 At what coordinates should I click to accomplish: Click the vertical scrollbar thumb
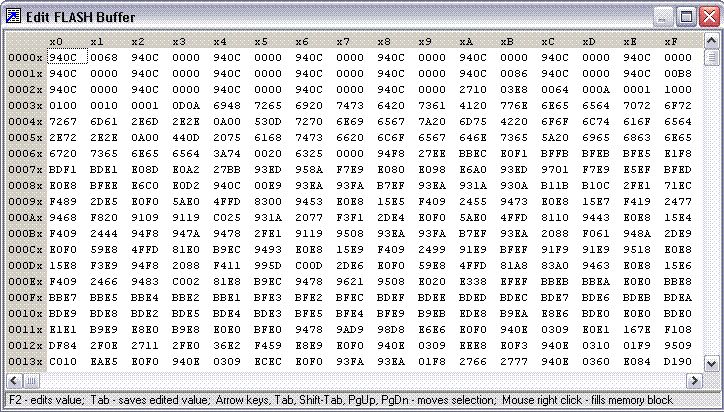(x=711, y=57)
